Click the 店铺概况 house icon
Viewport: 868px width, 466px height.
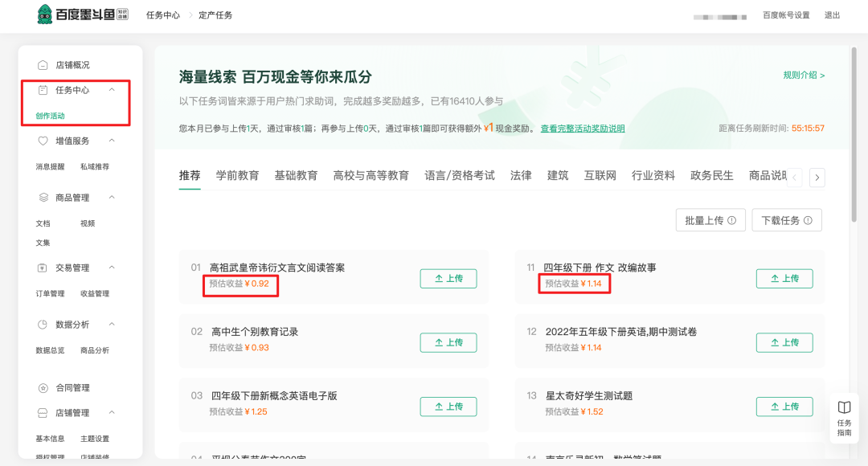(43, 65)
